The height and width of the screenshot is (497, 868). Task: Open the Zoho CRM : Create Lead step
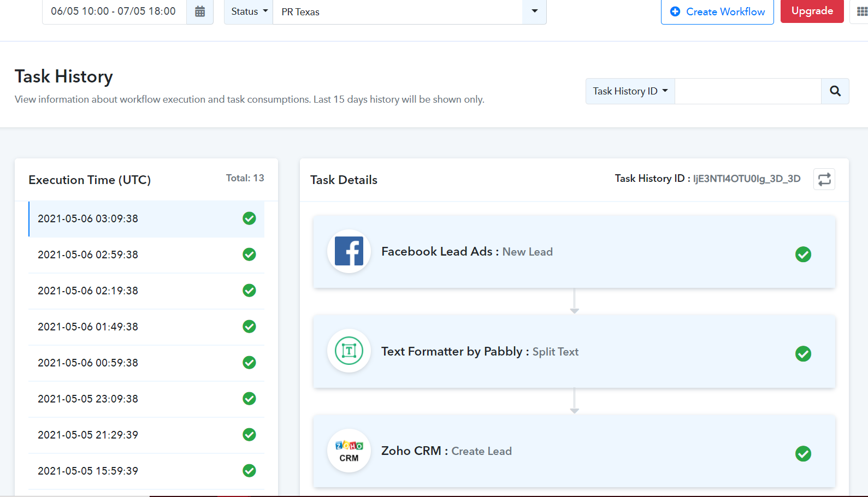point(574,451)
